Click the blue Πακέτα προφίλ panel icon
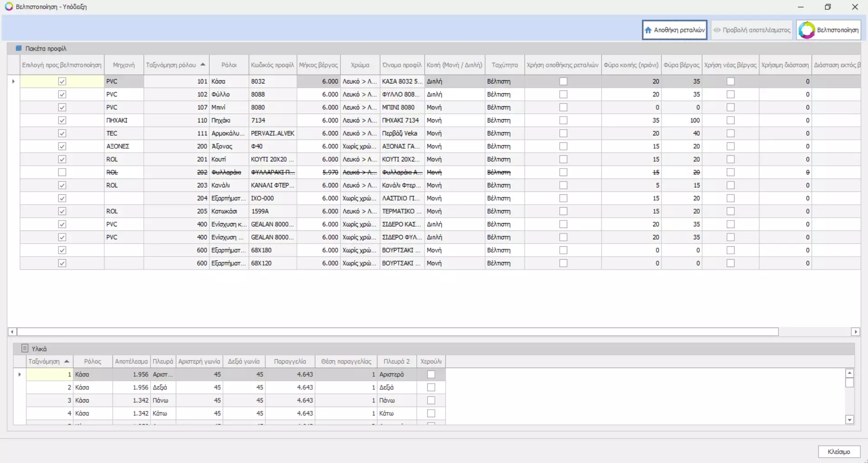868x463 pixels. (x=19, y=48)
